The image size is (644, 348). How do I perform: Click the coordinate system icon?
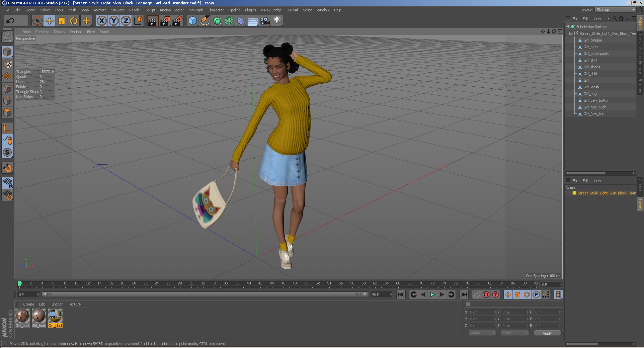(x=138, y=21)
